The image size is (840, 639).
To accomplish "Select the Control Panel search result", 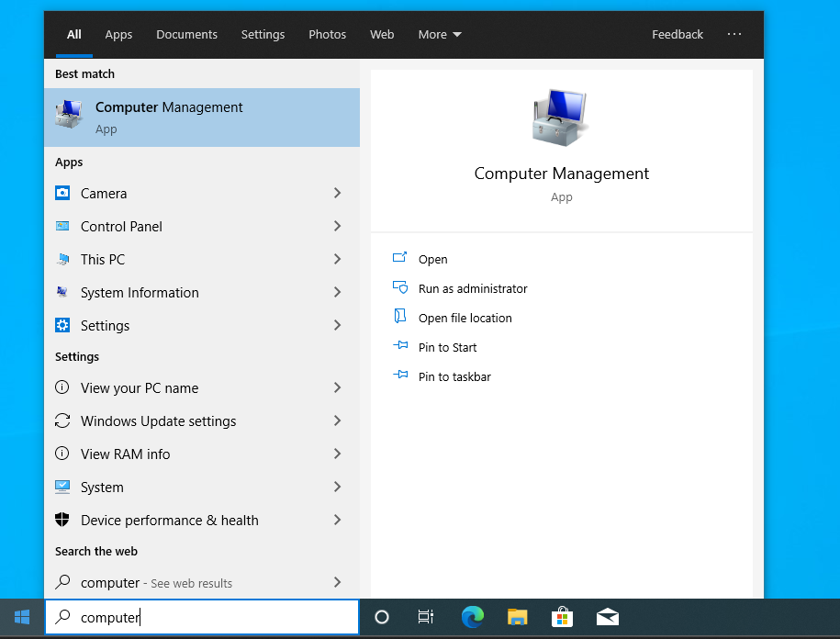I will (202, 226).
